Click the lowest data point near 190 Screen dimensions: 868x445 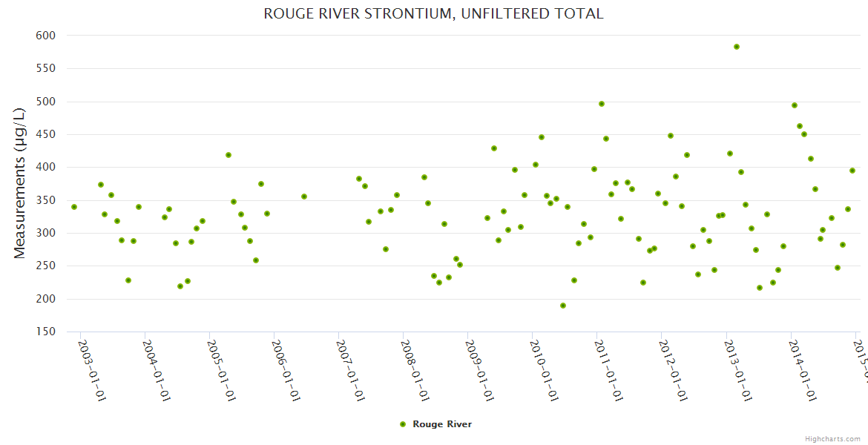point(563,306)
